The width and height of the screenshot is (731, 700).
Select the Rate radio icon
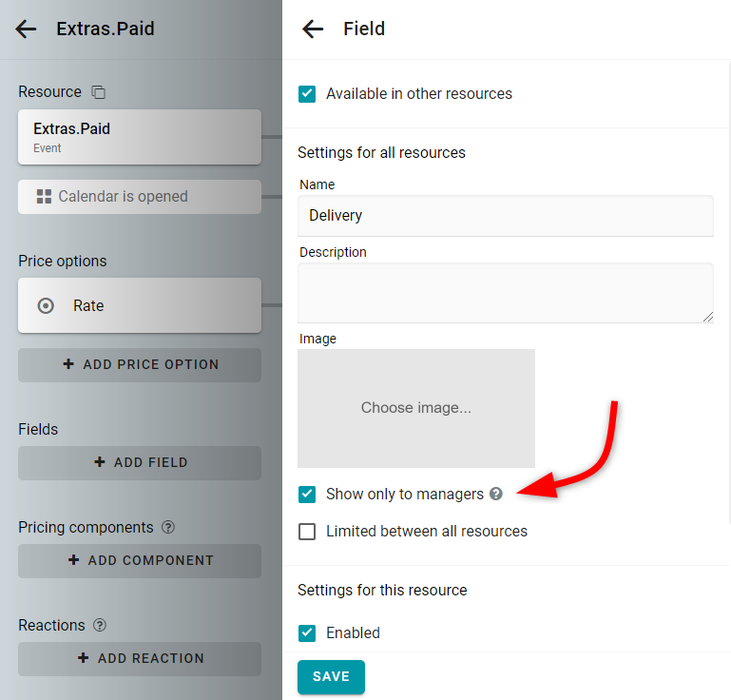click(46, 306)
